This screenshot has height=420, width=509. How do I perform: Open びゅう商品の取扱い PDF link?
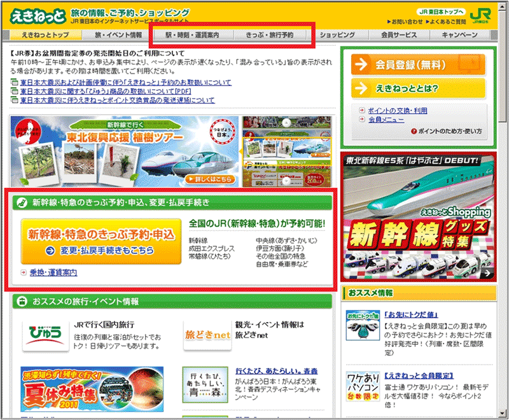pyautogui.click(x=106, y=91)
